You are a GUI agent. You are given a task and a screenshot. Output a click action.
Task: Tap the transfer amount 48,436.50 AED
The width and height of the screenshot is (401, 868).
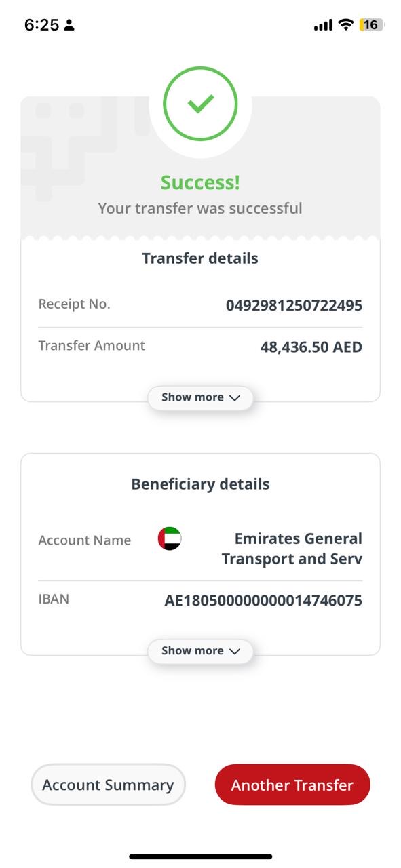coord(311,347)
